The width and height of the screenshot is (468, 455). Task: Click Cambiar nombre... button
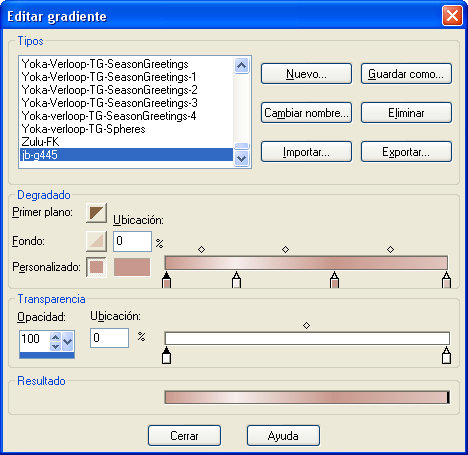tap(306, 113)
